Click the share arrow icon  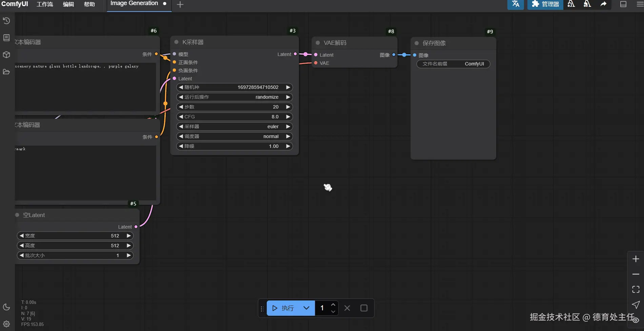click(x=603, y=4)
